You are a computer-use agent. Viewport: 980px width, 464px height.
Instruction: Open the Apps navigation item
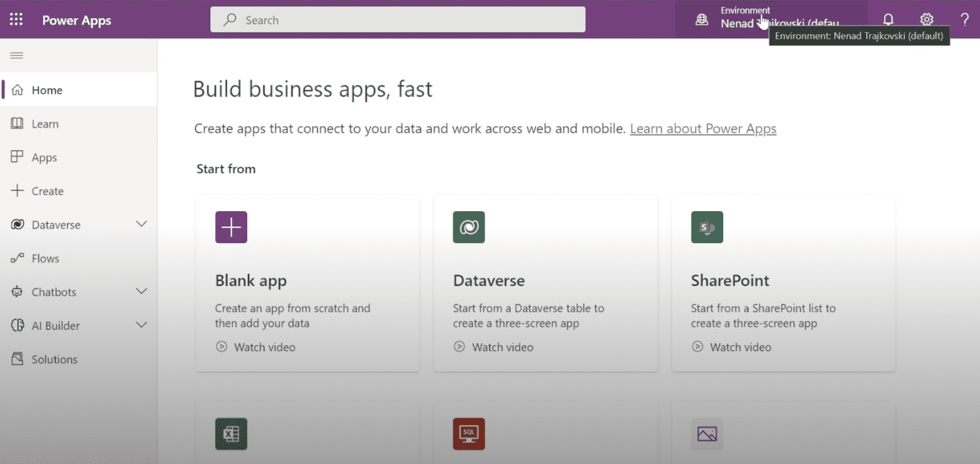pos(78,157)
